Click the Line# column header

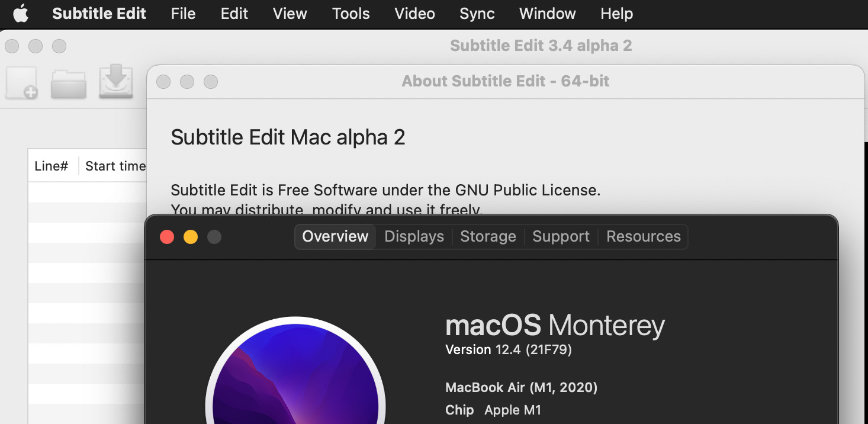click(x=52, y=166)
